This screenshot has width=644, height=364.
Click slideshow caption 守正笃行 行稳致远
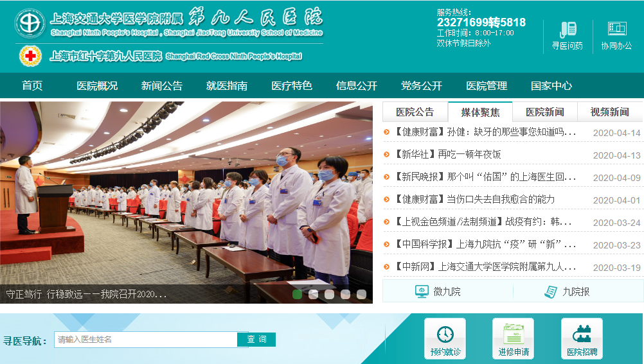pos(86,294)
